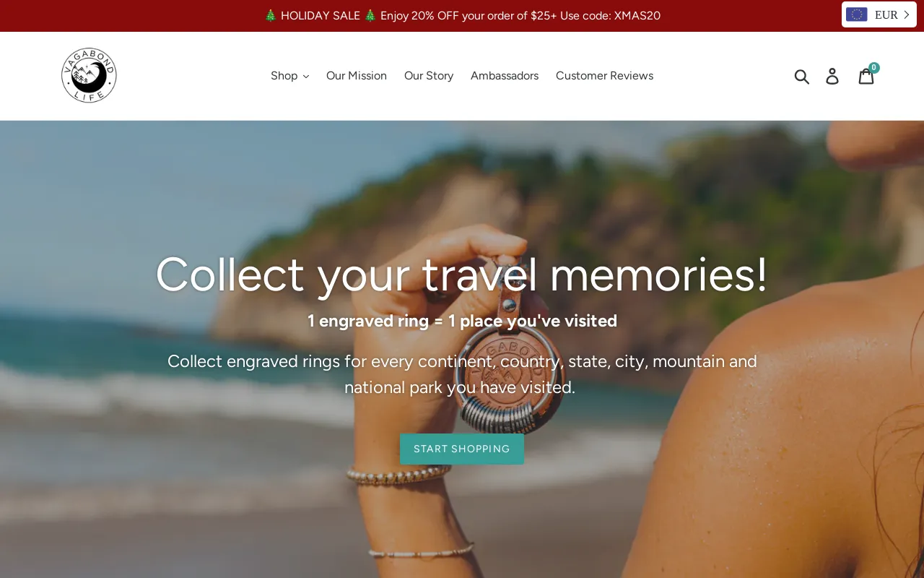
Task: Navigate to Ambassadors page
Action: (505, 76)
